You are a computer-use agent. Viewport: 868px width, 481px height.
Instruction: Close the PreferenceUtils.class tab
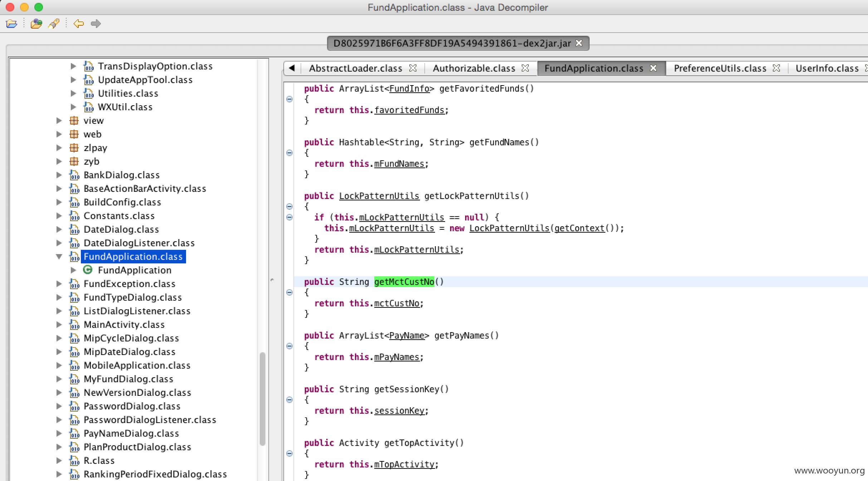pyautogui.click(x=776, y=68)
